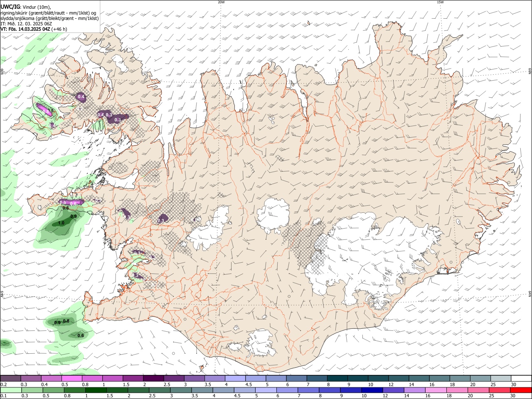Click the 'slydda/snjókoma' legend description line
The height and width of the screenshot is (399, 532).
coord(49,18)
